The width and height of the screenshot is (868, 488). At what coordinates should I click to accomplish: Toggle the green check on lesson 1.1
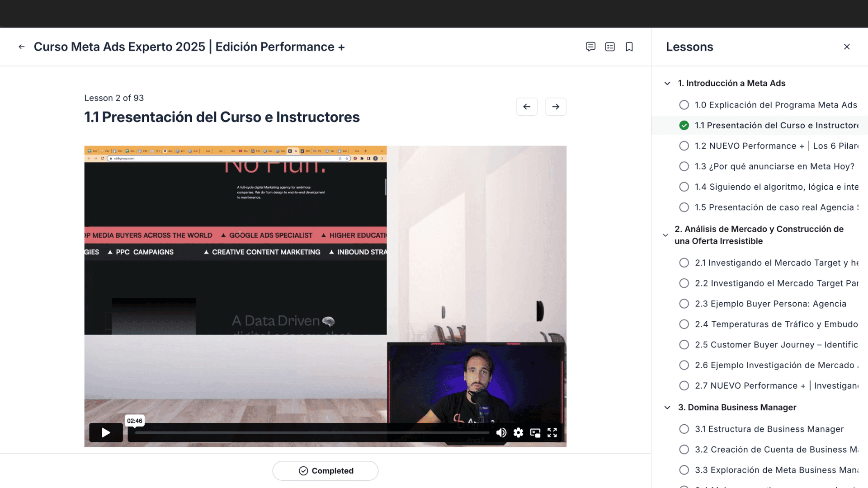684,126
